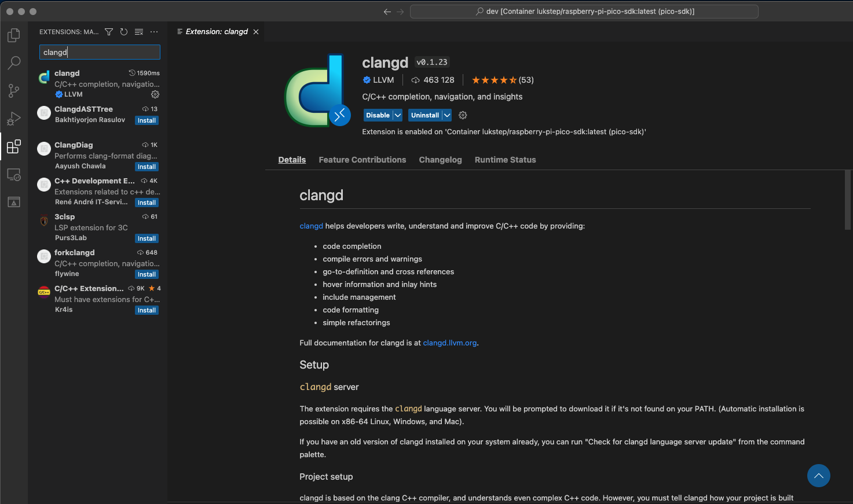Viewport: 853px width, 504px height.
Task: Open extensions view more actions menu
Action: point(154,32)
